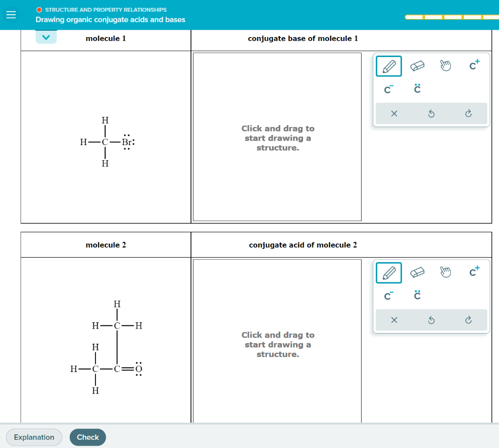Click the 'conjugate acid of molecule 2' header

click(303, 245)
